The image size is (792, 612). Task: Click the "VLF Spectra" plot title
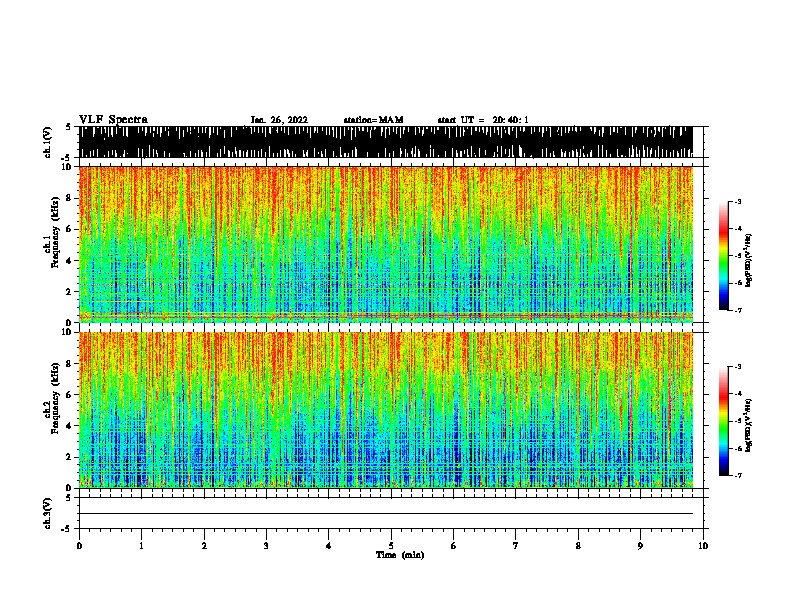point(113,120)
